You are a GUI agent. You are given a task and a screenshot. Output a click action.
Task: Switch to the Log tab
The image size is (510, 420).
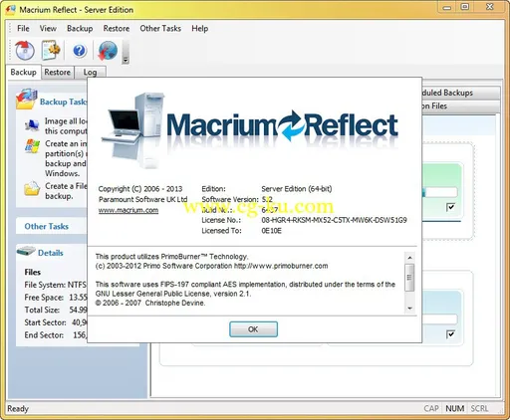pos(90,72)
